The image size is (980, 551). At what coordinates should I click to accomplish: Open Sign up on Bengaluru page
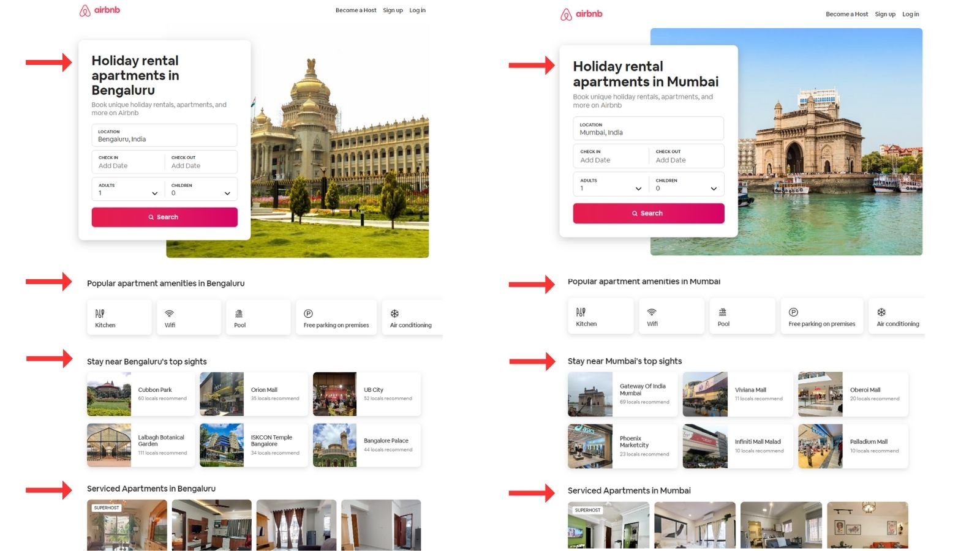click(x=393, y=10)
